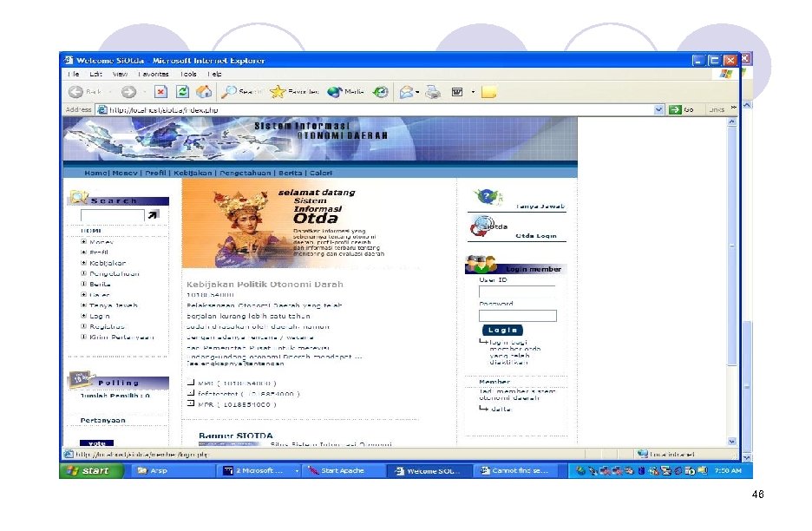The image size is (812, 531).
Task: Open the Otda Login link
Action: point(536,236)
